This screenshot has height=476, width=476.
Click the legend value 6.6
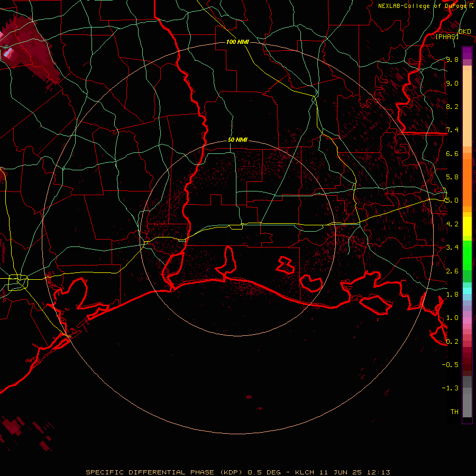pyautogui.click(x=452, y=153)
